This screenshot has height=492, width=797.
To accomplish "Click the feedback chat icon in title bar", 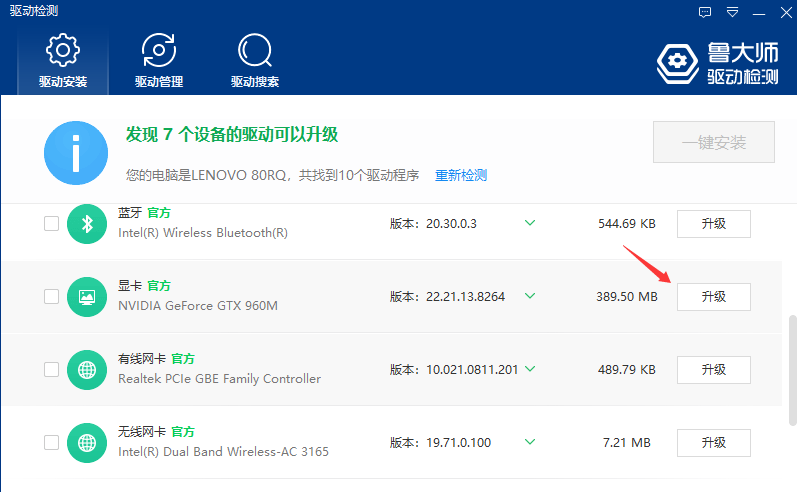I will [x=704, y=12].
